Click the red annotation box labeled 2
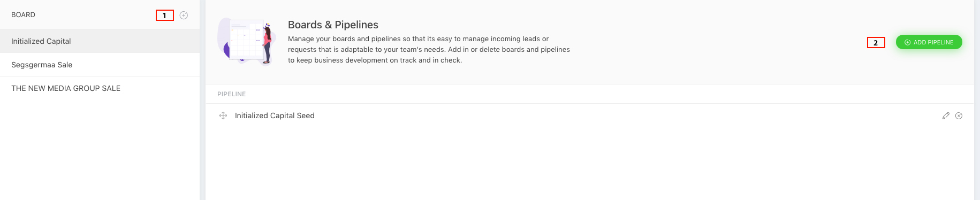The height and width of the screenshot is (200, 980). tap(876, 43)
